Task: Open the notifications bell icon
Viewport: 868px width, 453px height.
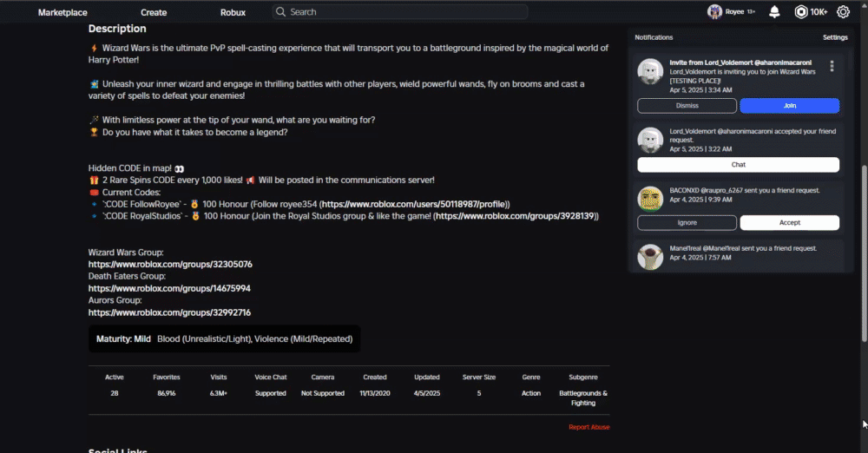Action: point(774,11)
